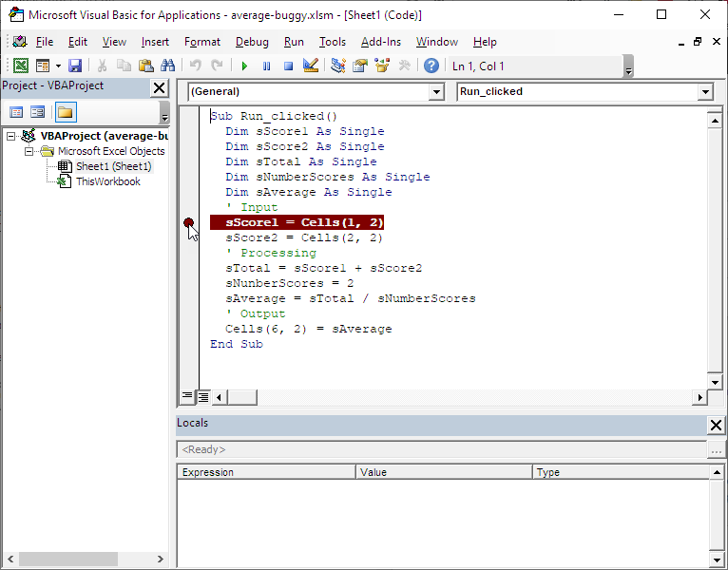Click the Paste clipboard icon
The height and width of the screenshot is (570, 728).
[x=145, y=66]
